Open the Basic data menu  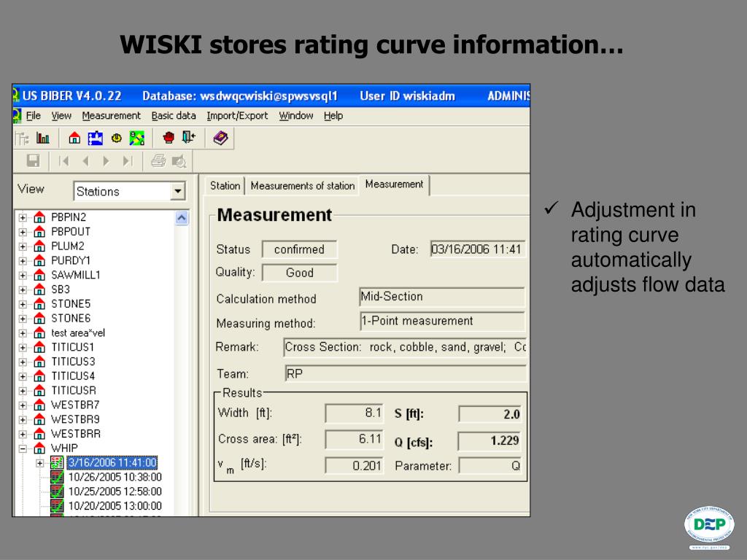(x=174, y=116)
